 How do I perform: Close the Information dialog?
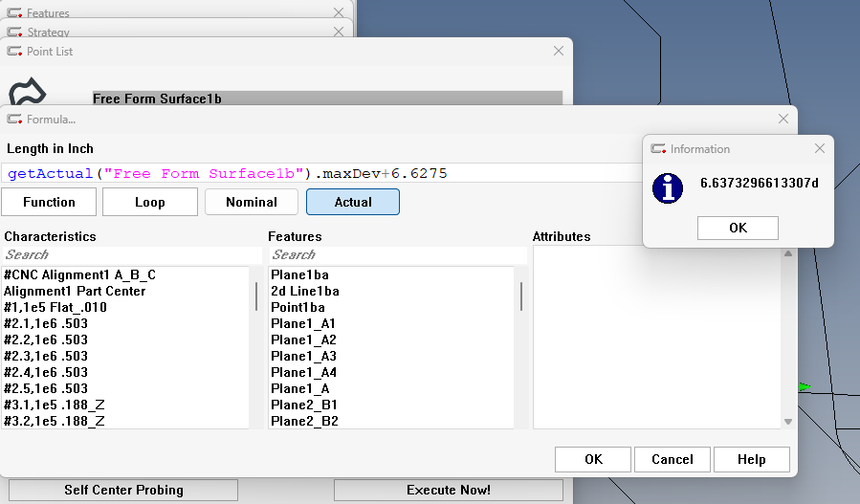pyautogui.click(x=819, y=148)
